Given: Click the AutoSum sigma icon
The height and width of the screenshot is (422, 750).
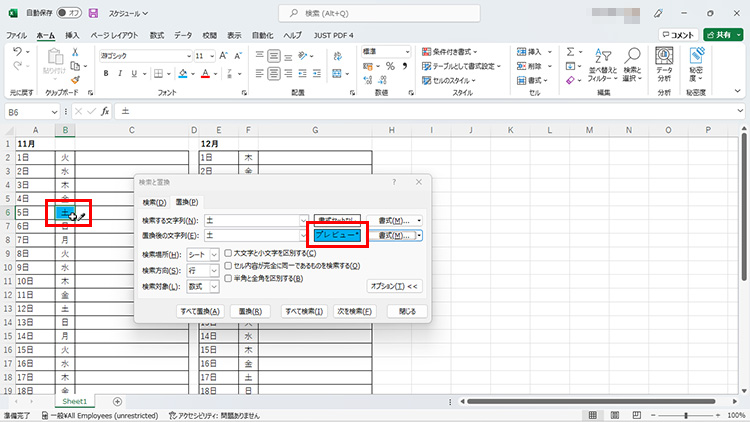Looking at the screenshot, I should (x=571, y=52).
